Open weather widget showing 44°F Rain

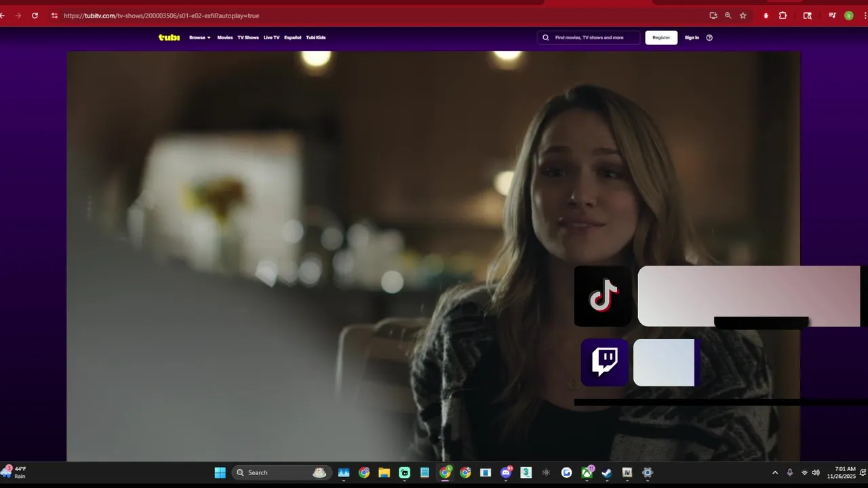15,472
